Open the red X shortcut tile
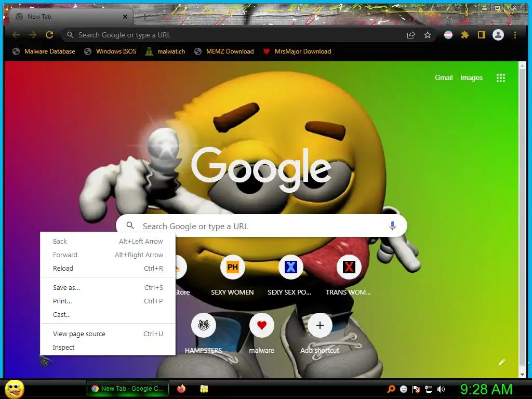 coord(349,268)
